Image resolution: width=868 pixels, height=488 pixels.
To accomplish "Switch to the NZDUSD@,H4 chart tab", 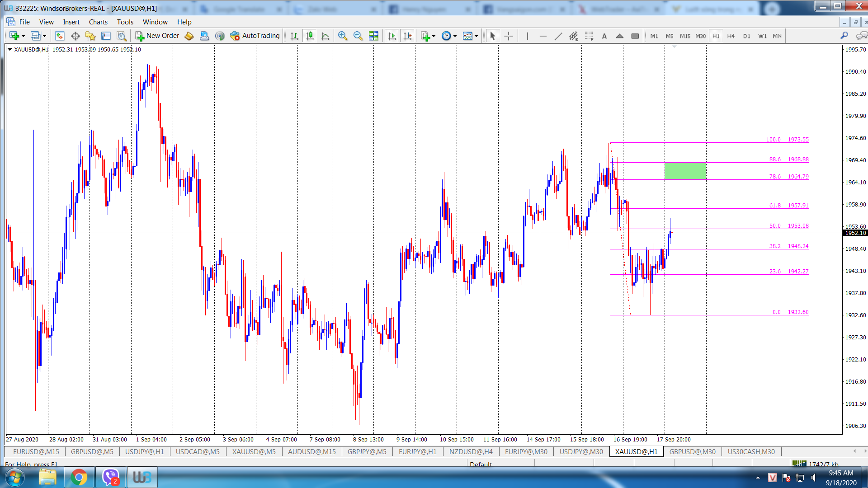I will (x=471, y=451).
